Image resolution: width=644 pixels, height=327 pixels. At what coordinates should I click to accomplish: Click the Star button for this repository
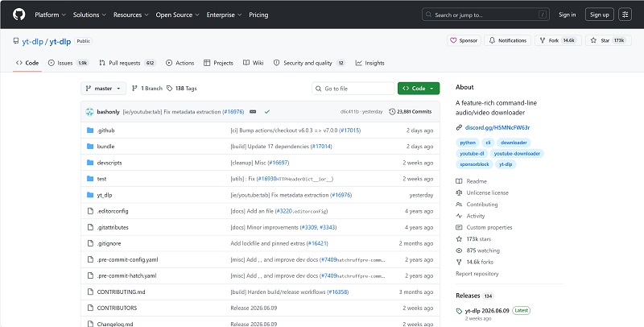tap(608, 40)
